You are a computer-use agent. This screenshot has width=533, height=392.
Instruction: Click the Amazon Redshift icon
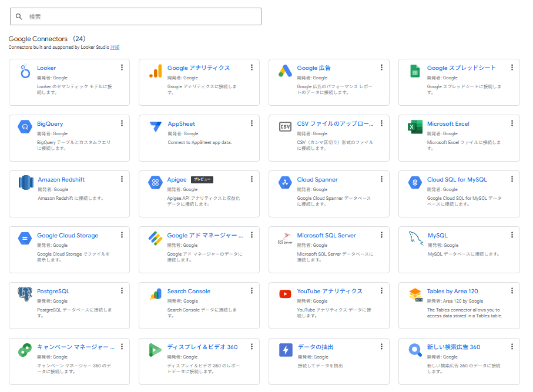pyautogui.click(x=26, y=183)
